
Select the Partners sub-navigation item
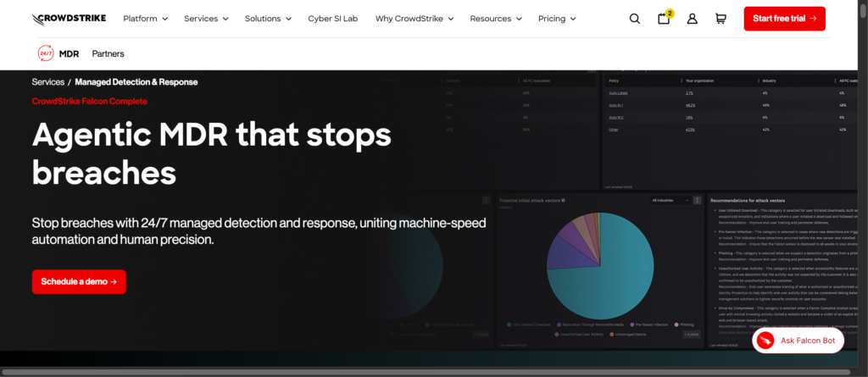pyautogui.click(x=108, y=53)
